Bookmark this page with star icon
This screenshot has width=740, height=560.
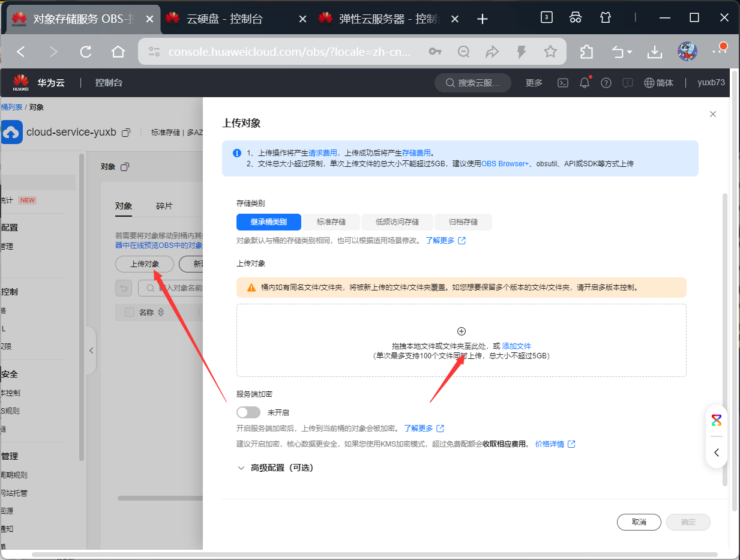point(550,52)
